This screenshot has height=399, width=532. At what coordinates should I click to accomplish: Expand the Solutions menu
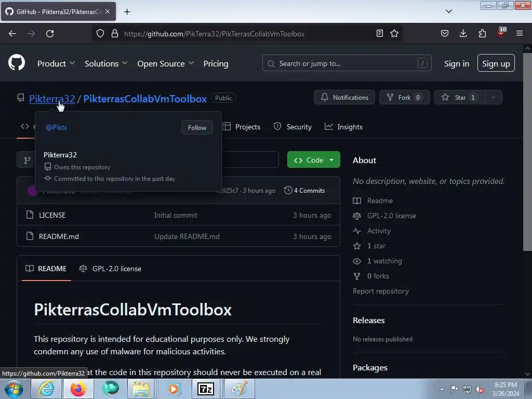coord(106,63)
